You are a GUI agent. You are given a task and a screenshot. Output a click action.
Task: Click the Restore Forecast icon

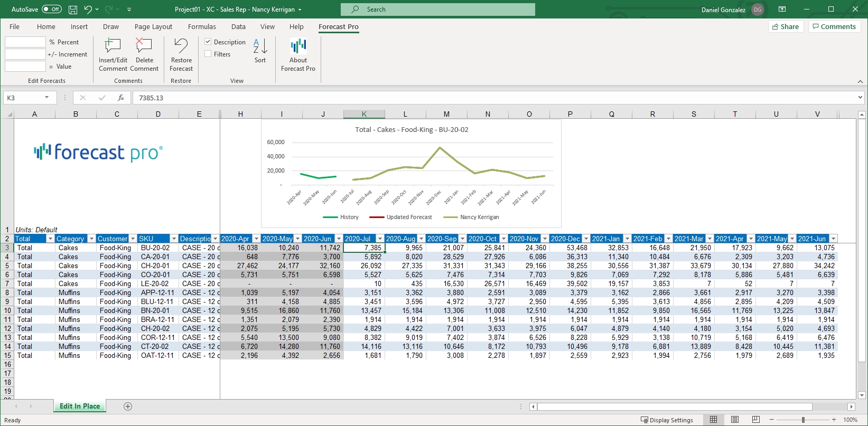point(181,55)
